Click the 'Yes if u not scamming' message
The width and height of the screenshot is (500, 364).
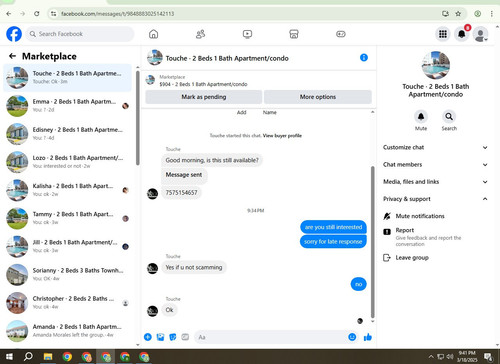click(x=194, y=267)
